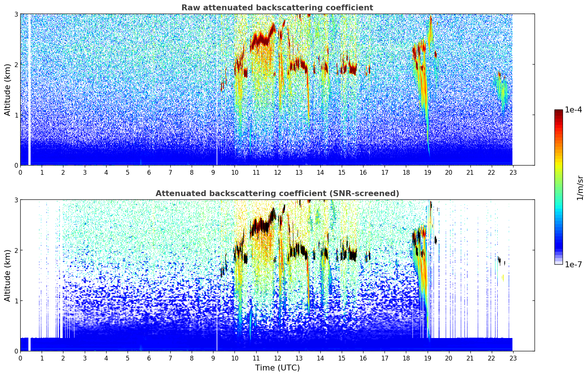Click the bottom plot's x-axis tick "17"

click(385, 358)
